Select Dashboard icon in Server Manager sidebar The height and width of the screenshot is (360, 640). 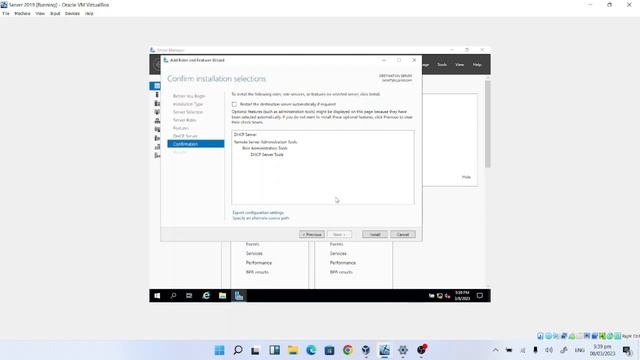157,86
